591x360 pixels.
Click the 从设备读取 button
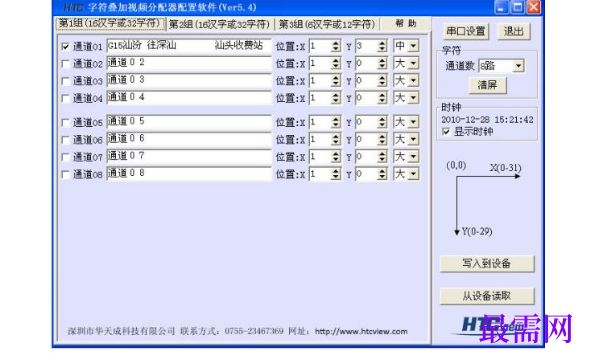point(487,296)
